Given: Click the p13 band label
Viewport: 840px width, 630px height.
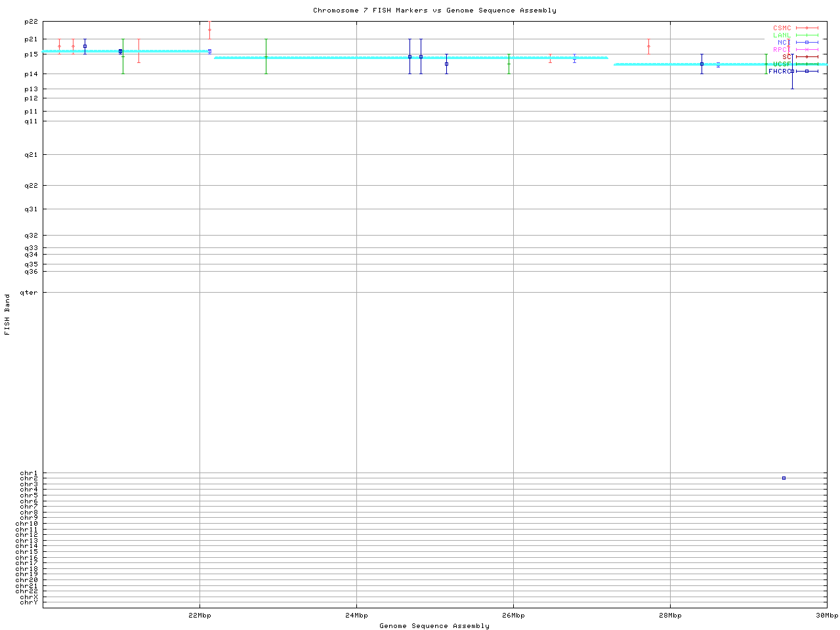Looking at the screenshot, I should (x=31, y=89).
